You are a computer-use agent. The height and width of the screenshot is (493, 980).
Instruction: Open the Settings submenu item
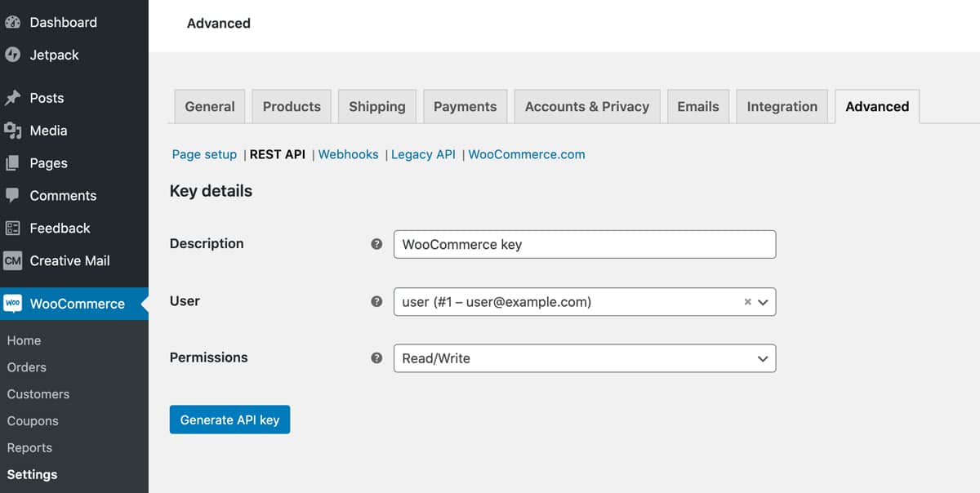[33, 474]
